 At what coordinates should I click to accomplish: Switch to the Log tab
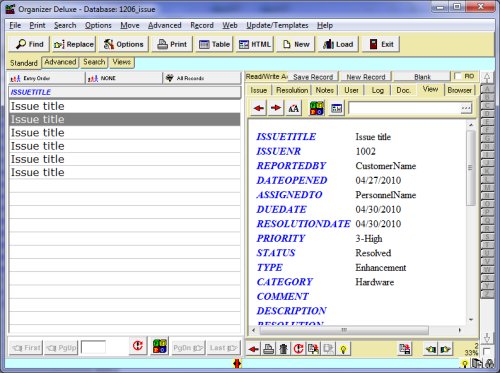[377, 90]
